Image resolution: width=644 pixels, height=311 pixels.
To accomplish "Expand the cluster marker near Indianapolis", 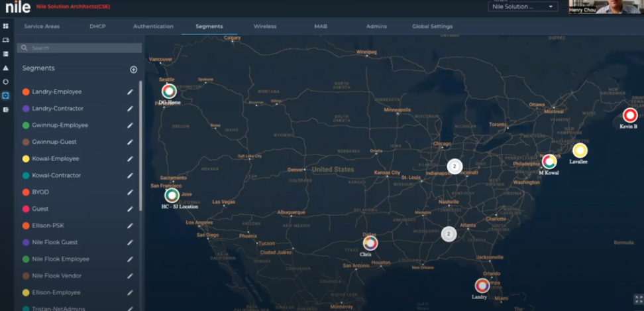I will 455,166.
